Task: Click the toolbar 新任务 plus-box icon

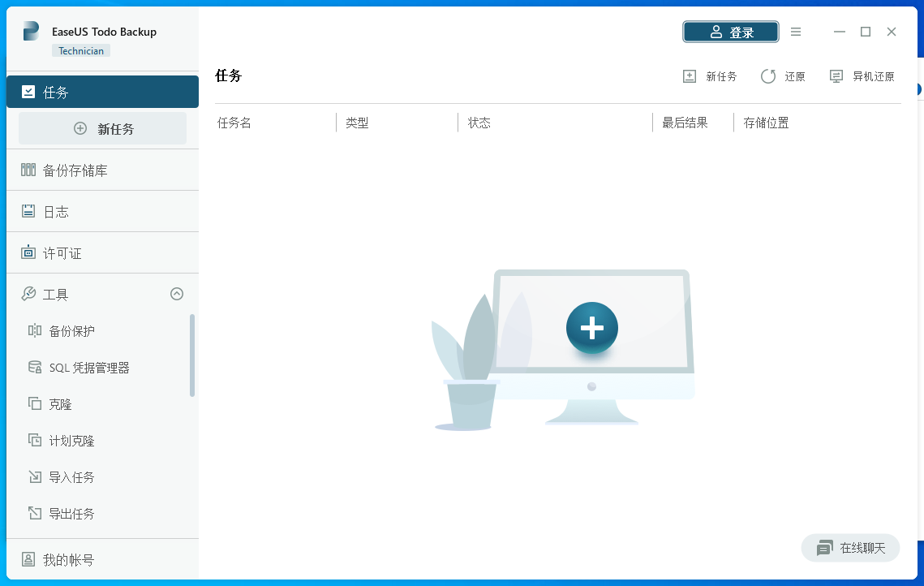Action: [690, 76]
